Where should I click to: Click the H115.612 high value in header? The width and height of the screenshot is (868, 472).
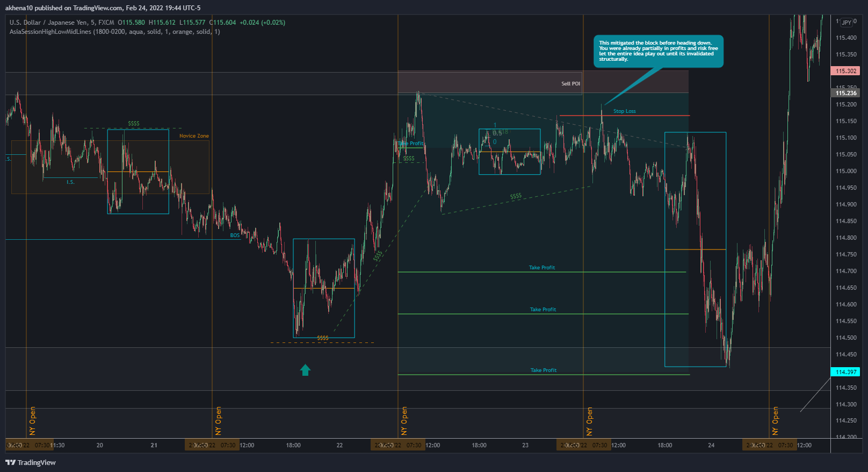click(x=162, y=23)
